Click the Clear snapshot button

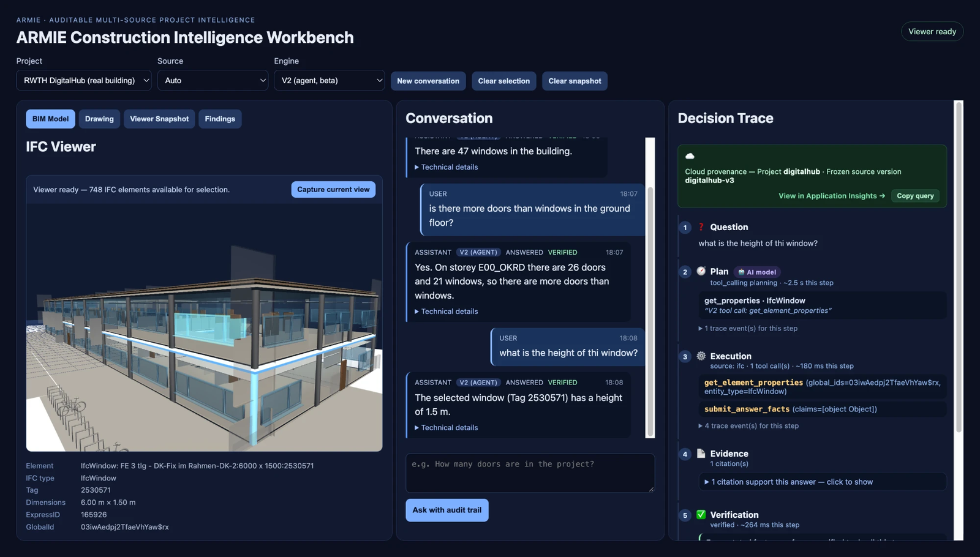coord(575,81)
